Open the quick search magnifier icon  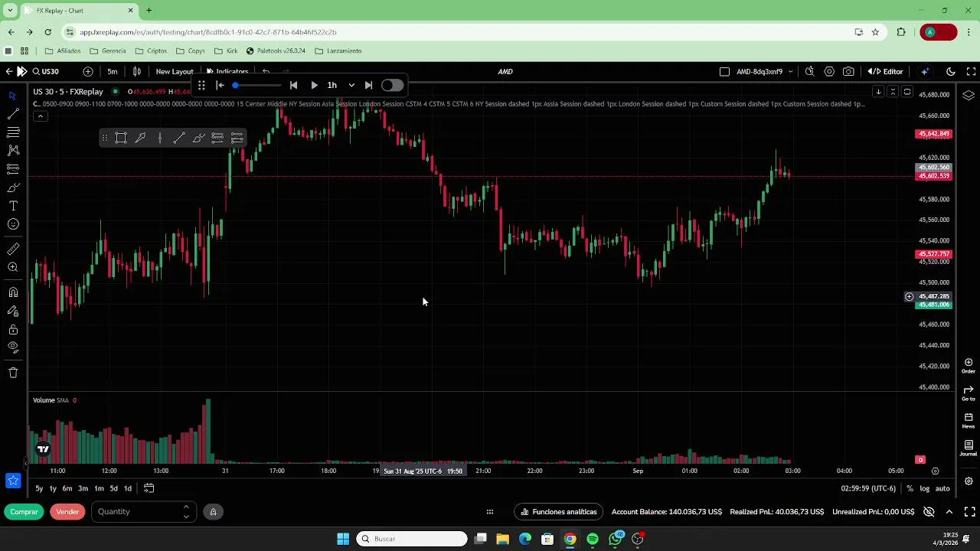coord(809,71)
